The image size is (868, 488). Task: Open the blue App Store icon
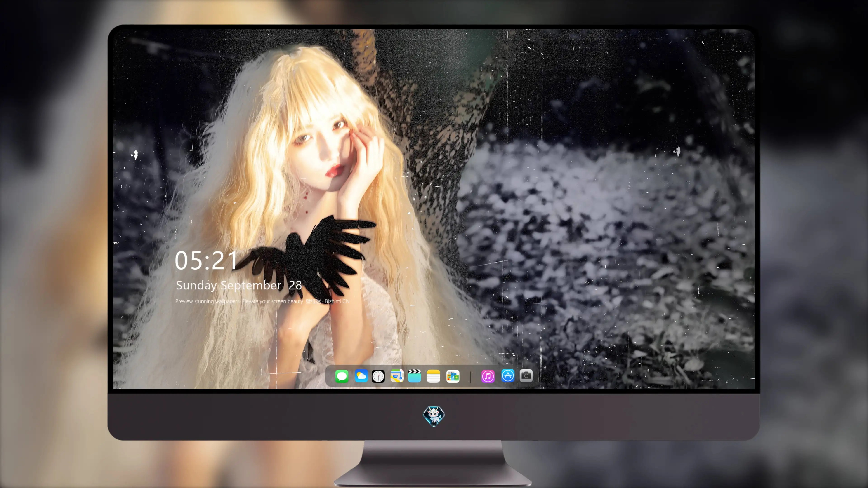coord(508,375)
